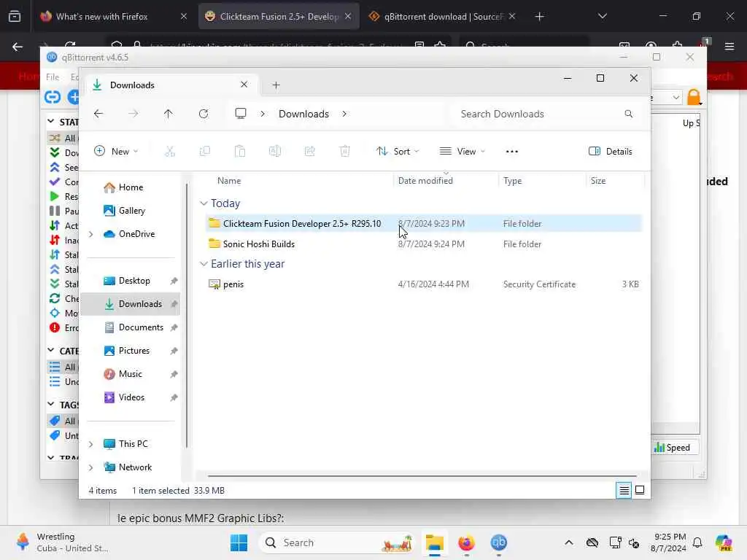747x560 pixels.
Task: Switch to large thumbnails view icon
Action: click(640, 490)
